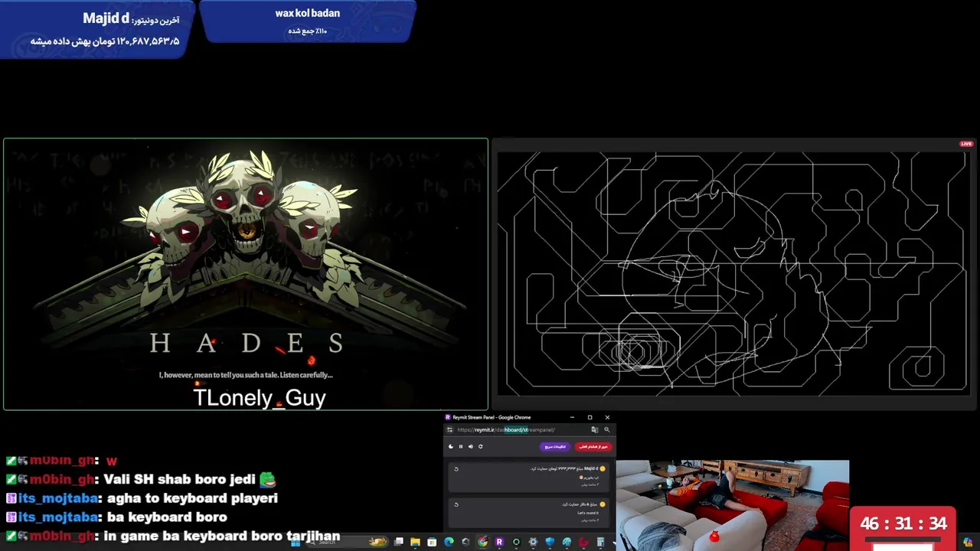Open the zoom magnifier icon in Chrome address bar

(607, 429)
